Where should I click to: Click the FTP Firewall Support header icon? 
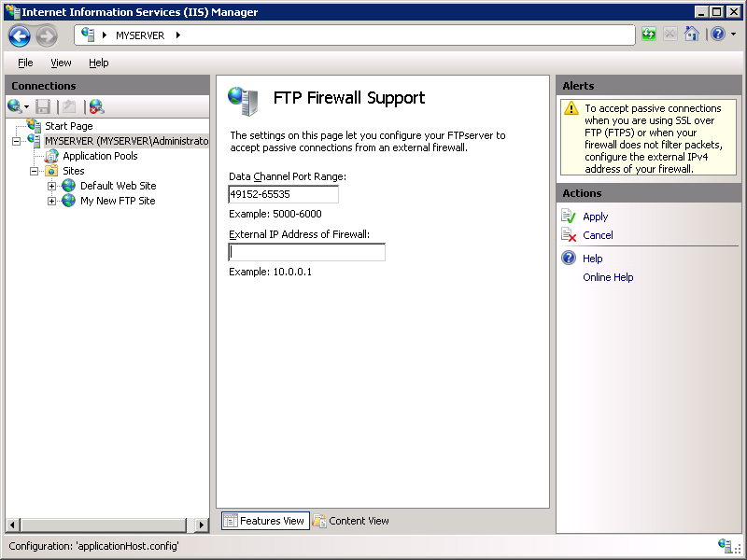point(244,102)
